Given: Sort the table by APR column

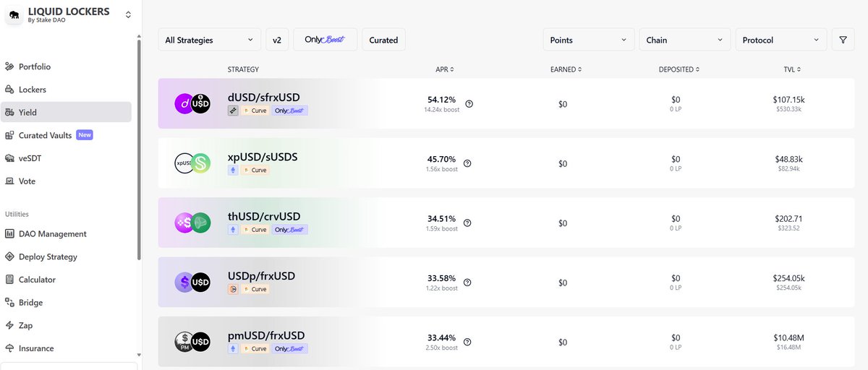Looking at the screenshot, I should [x=445, y=69].
